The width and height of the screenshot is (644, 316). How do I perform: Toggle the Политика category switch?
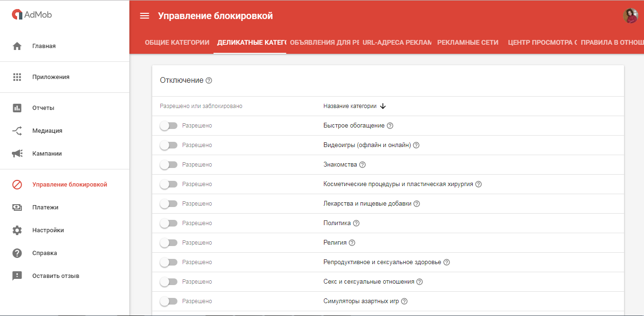[x=169, y=223]
